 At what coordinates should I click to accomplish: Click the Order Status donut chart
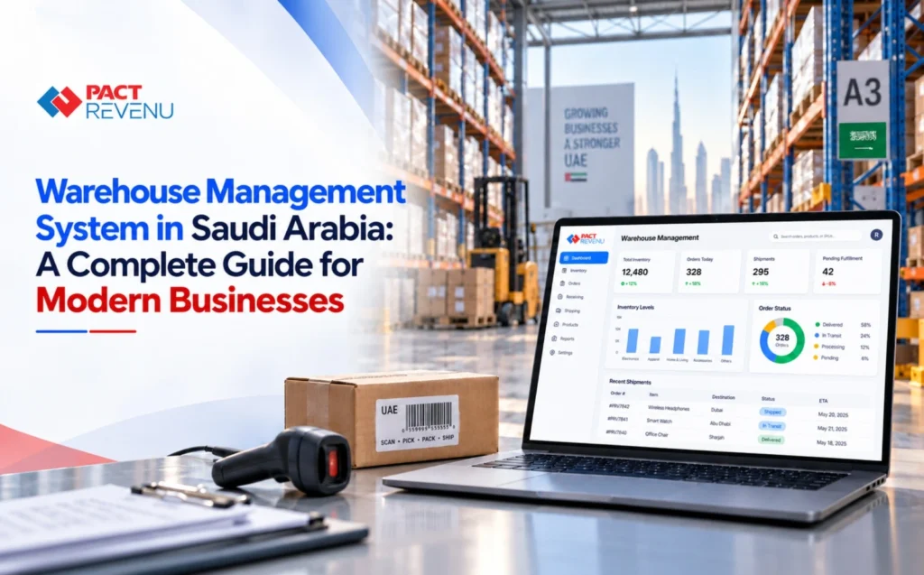click(x=782, y=340)
